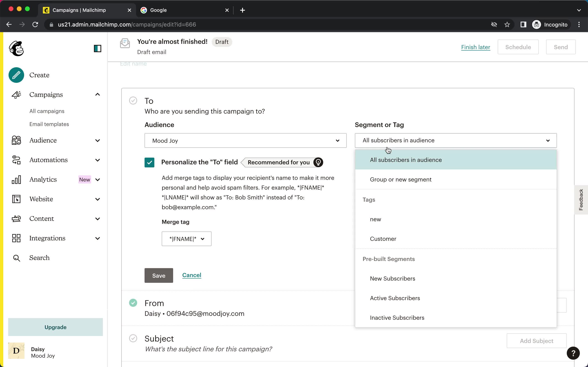
Task: Select Email templates menu item
Action: pos(49,124)
